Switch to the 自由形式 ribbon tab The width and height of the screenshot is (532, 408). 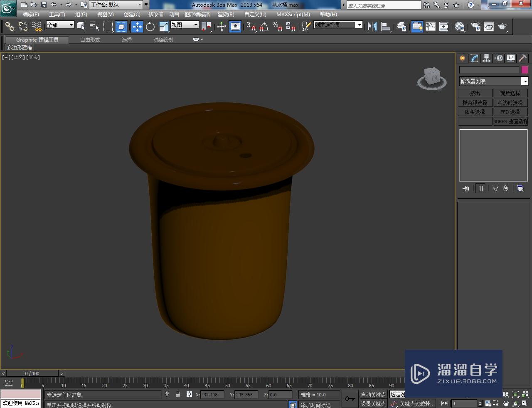(x=90, y=40)
